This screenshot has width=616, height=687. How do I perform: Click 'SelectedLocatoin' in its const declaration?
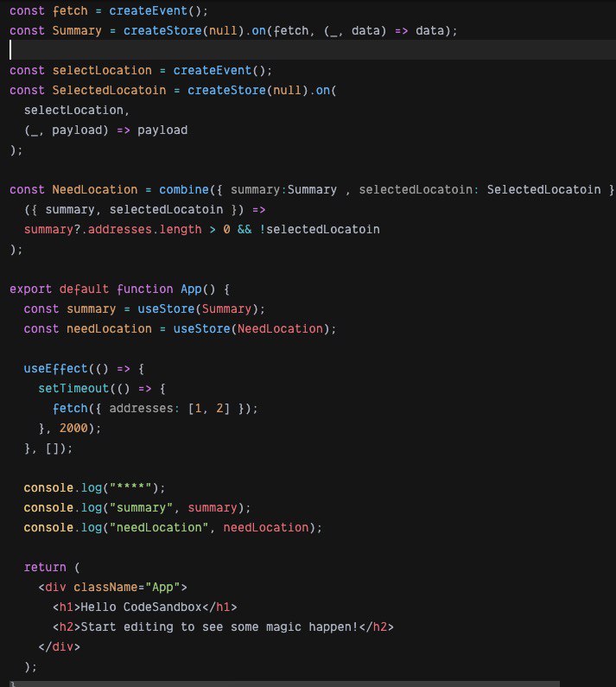coord(109,90)
